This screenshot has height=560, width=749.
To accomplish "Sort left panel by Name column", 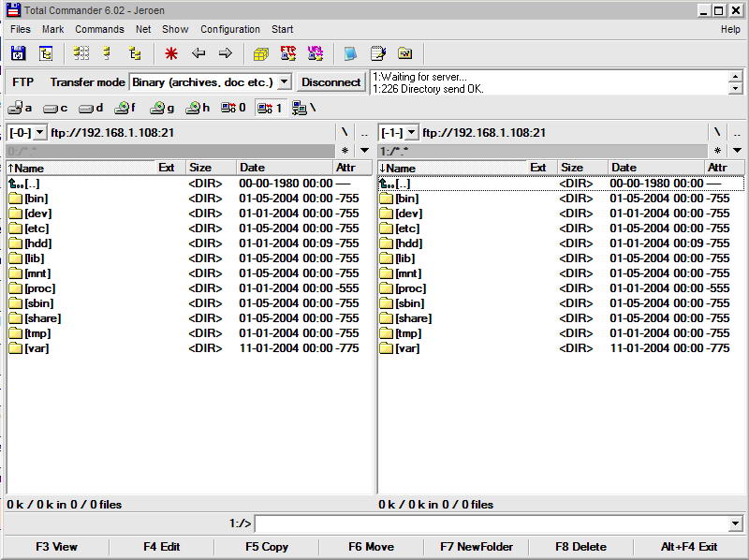I will click(x=81, y=168).
